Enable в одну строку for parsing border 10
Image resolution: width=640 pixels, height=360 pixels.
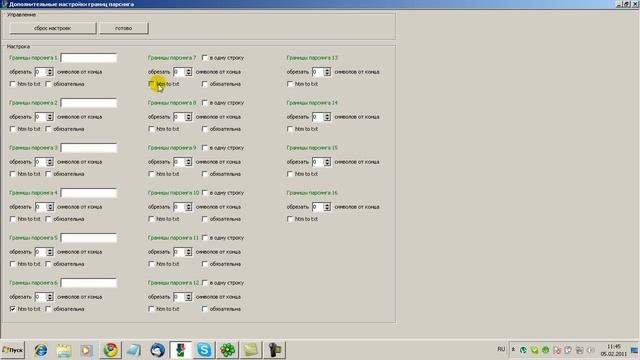[x=205, y=193]
